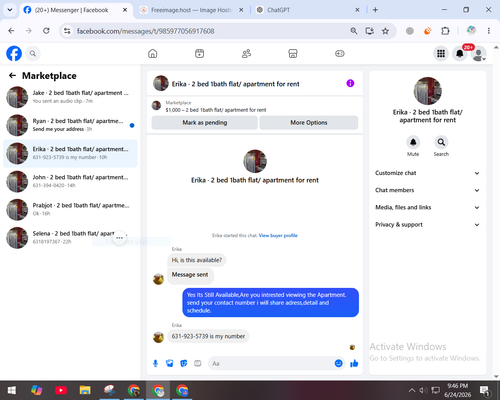Search in conversation with the magnifier
This screenshot has height=400, width=500.
(441, 142)
